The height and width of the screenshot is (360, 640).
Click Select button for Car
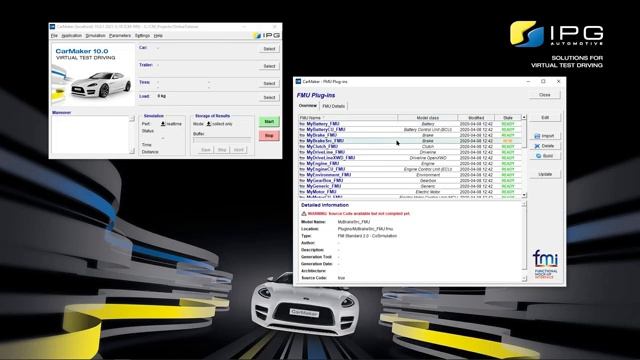pyautogui.click(x=269, y=49)
